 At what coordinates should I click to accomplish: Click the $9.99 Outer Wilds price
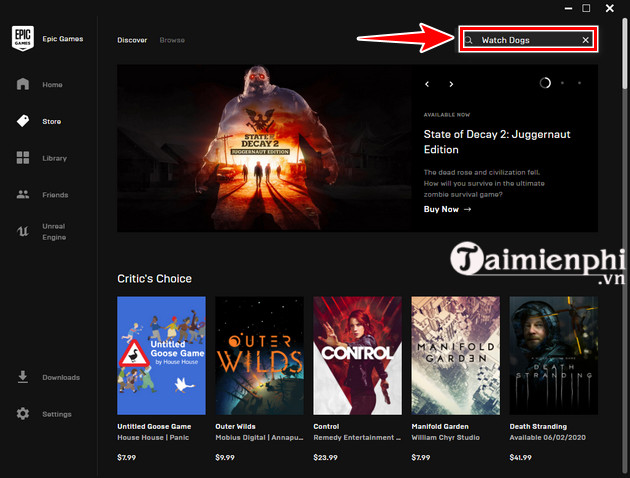225,457
